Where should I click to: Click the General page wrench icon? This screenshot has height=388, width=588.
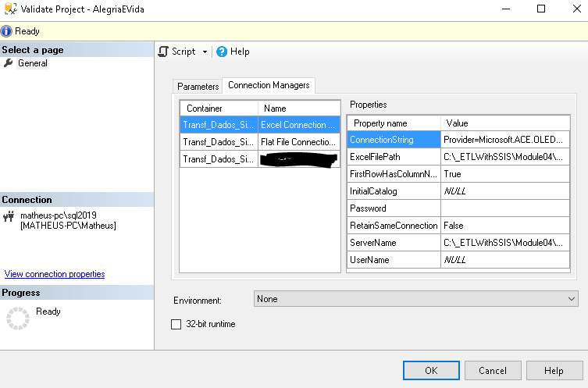9,63
